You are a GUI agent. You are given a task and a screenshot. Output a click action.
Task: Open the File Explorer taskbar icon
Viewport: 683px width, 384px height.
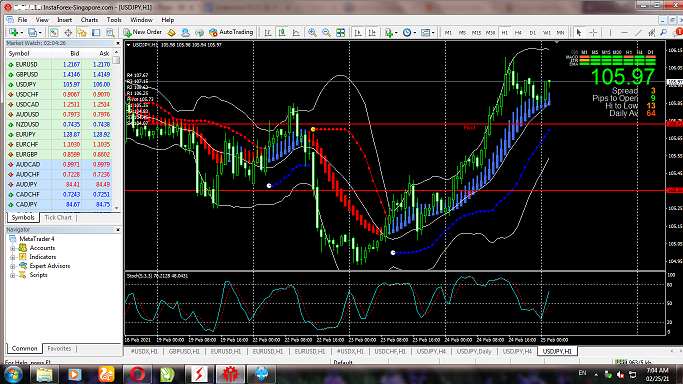tap(44, 374)
